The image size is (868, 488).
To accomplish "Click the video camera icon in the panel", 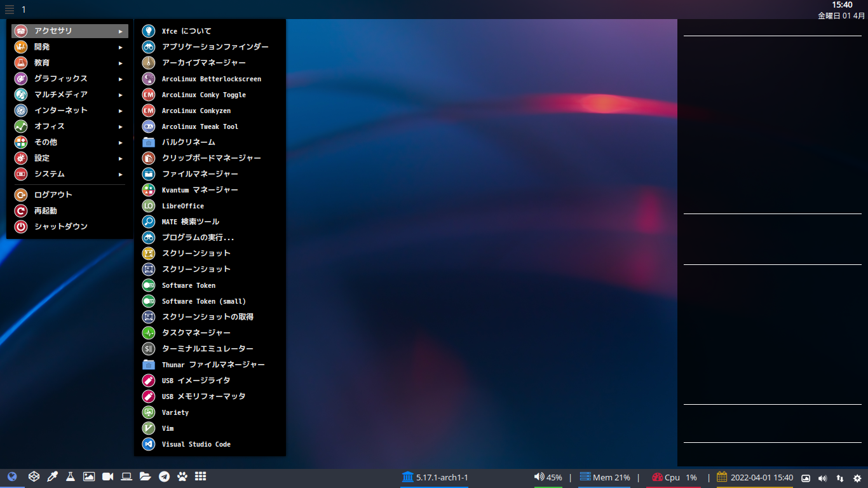I will coord(107,477).
